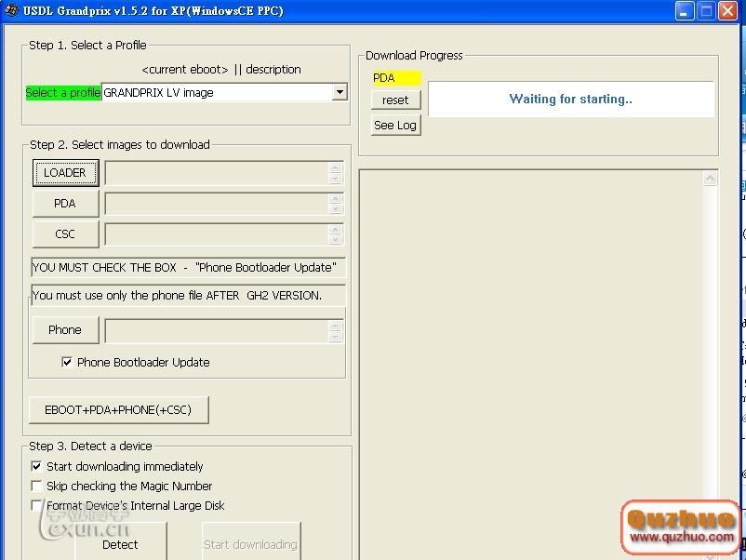
Task: Minimize the USDL Grandprix window
Action: click(x=685, y=11)
